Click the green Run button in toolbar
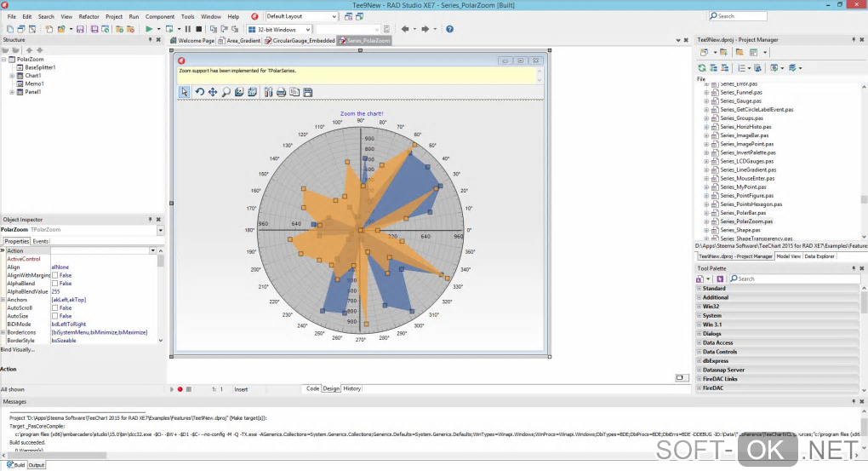The image size is (868, 471). (148, 29)
